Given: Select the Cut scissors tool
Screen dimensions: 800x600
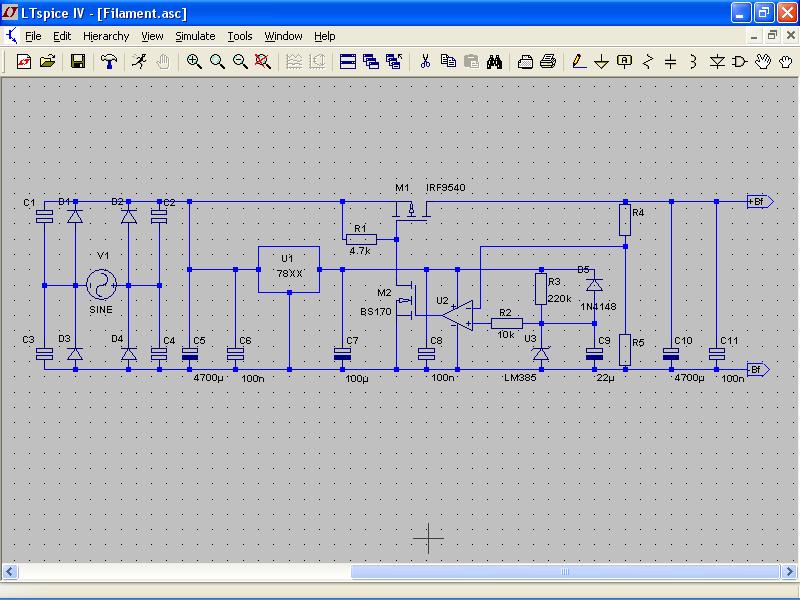Looking at the screenshot, I should tap(425, 62).
